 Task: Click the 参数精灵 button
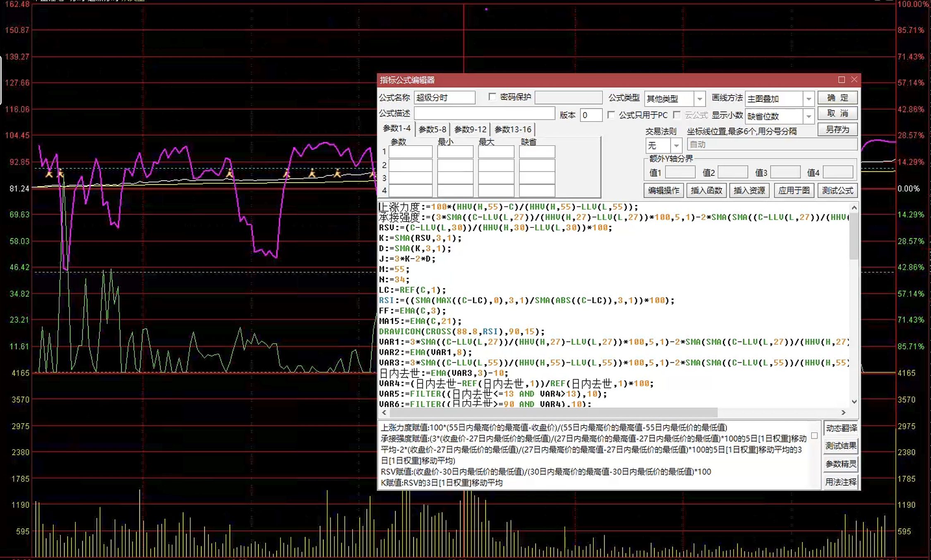click(841, 464)
